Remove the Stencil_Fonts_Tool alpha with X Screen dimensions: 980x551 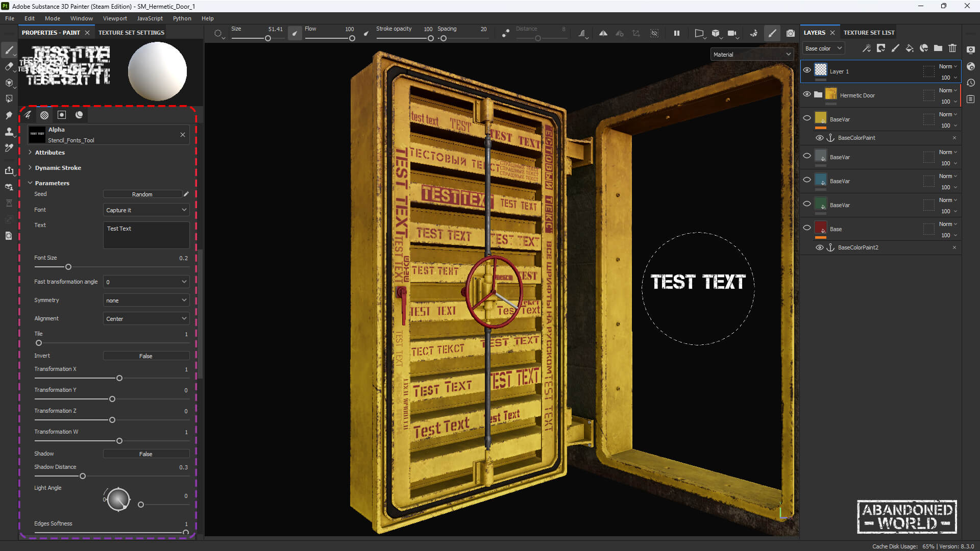[x=183, y=135]
